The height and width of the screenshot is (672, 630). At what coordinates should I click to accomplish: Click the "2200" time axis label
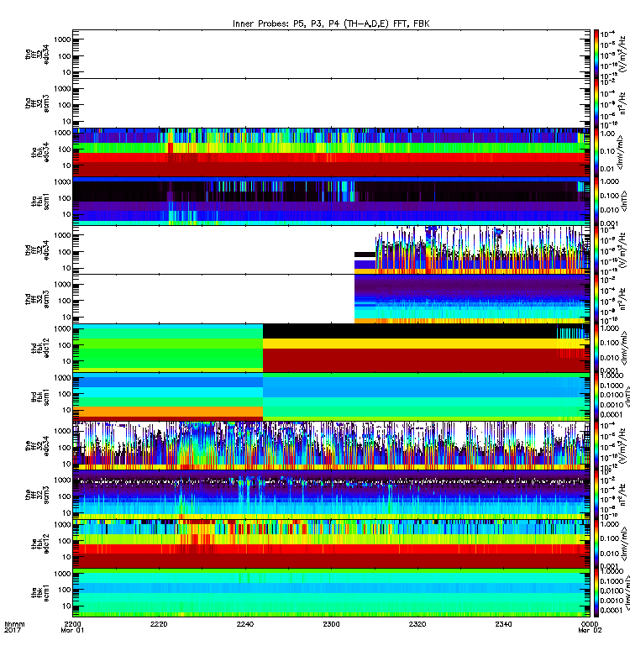pyautogui.click(x=72, y=624)
